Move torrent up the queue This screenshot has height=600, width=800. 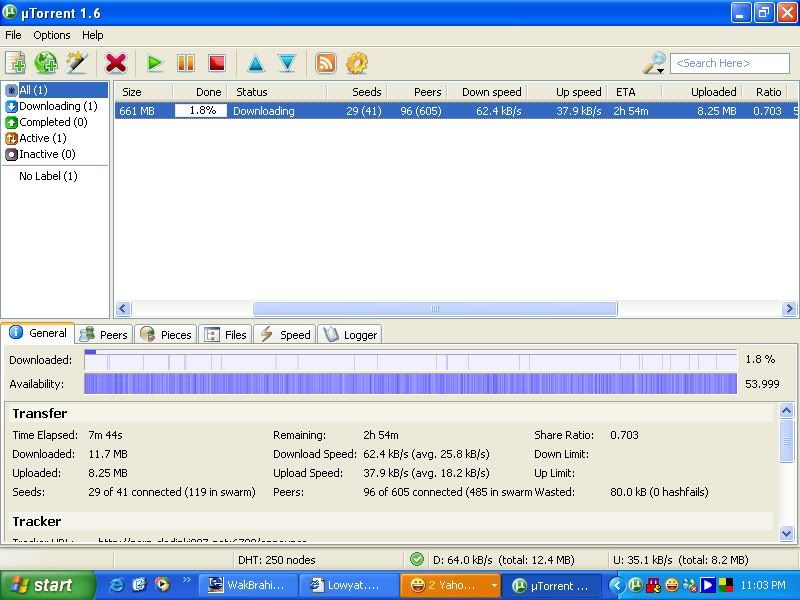coord(255,63)
